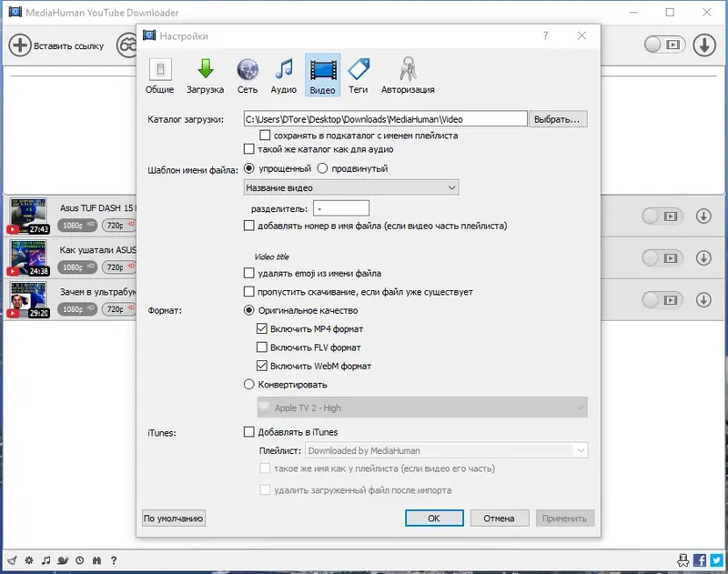Click the Применить button
This screenshot has height=574, width=728.
click(x=565, y=519)
